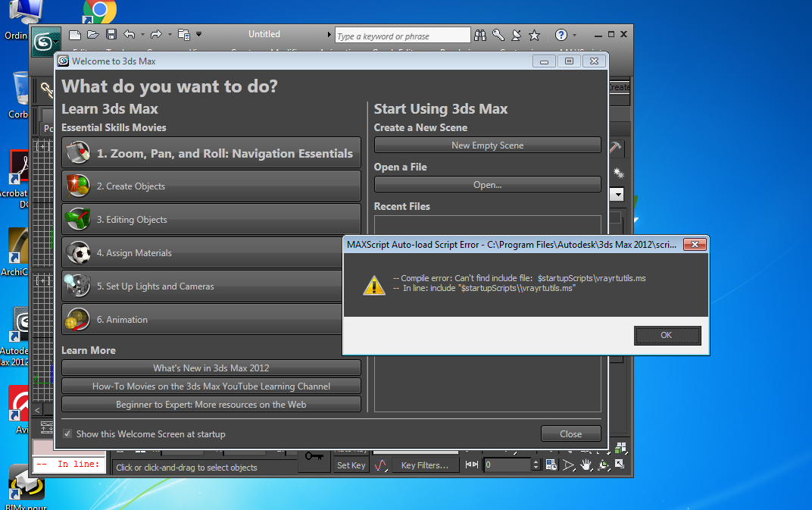Click the Chrome shortcut on the desktop

(x=99, y=11)
